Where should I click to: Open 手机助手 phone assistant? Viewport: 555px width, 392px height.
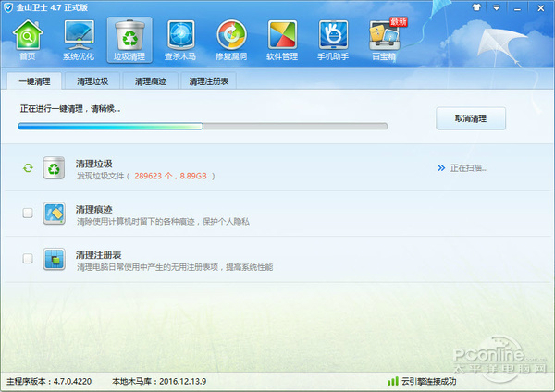point(333,40)
